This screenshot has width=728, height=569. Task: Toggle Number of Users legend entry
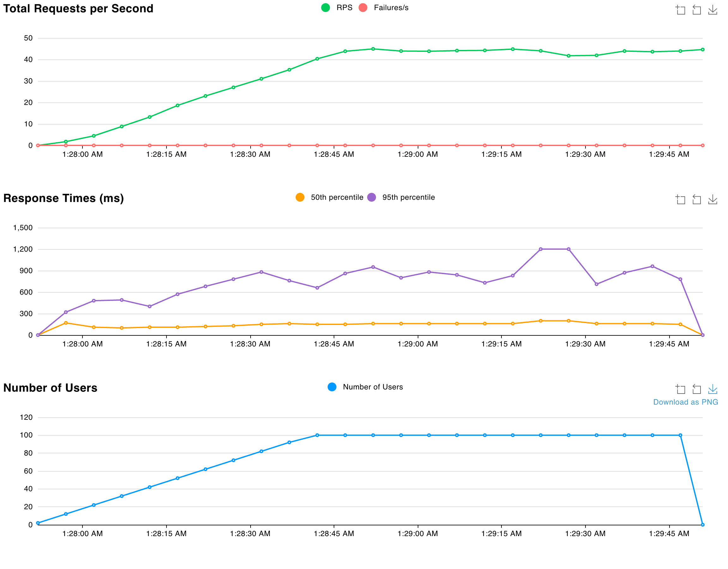coord(373,387)
